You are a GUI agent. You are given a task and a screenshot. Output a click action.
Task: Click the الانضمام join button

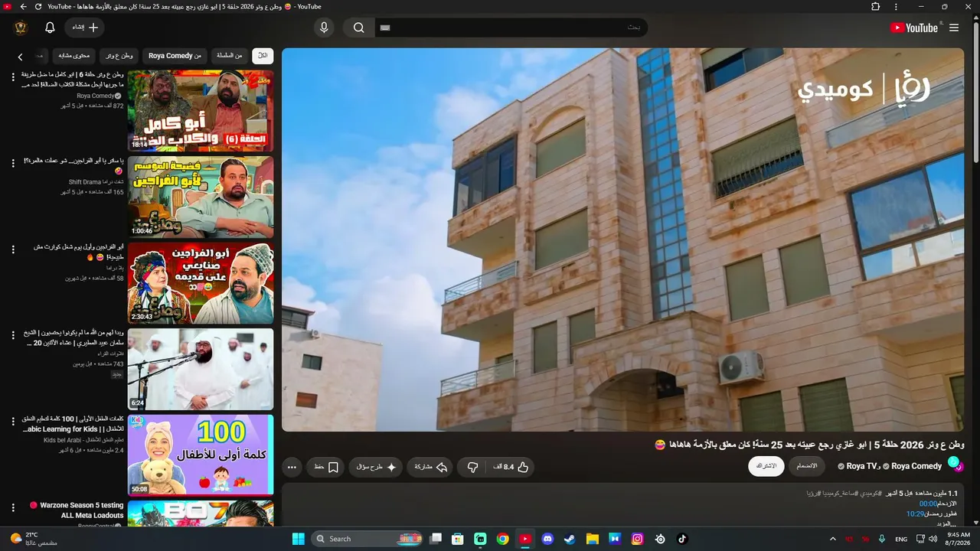[x=808, y=466]
